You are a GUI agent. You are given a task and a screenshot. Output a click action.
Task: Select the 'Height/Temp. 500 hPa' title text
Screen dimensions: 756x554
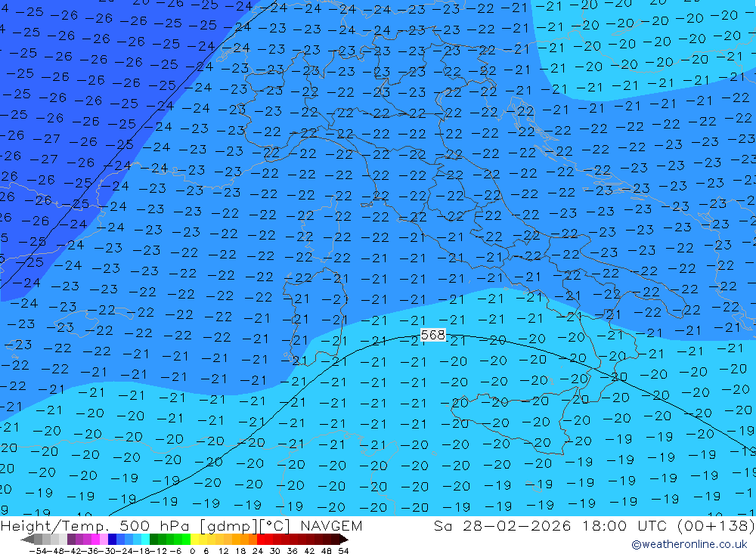click(96, 526)
